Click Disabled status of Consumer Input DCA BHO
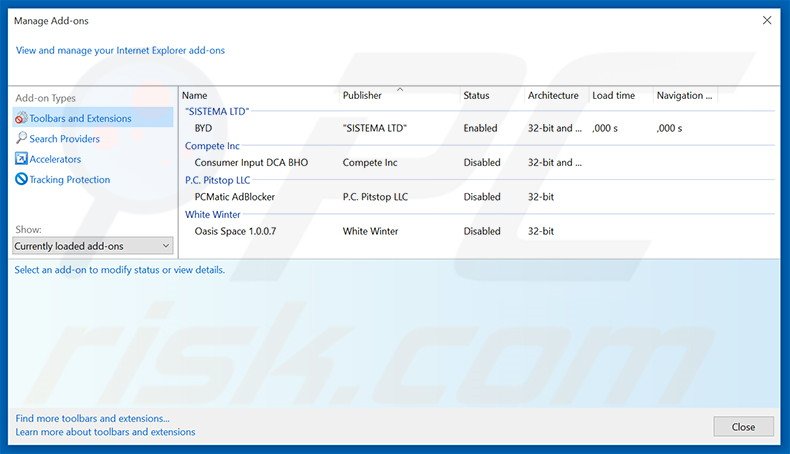This screenshot has width=790, height=454. [482, 162]
